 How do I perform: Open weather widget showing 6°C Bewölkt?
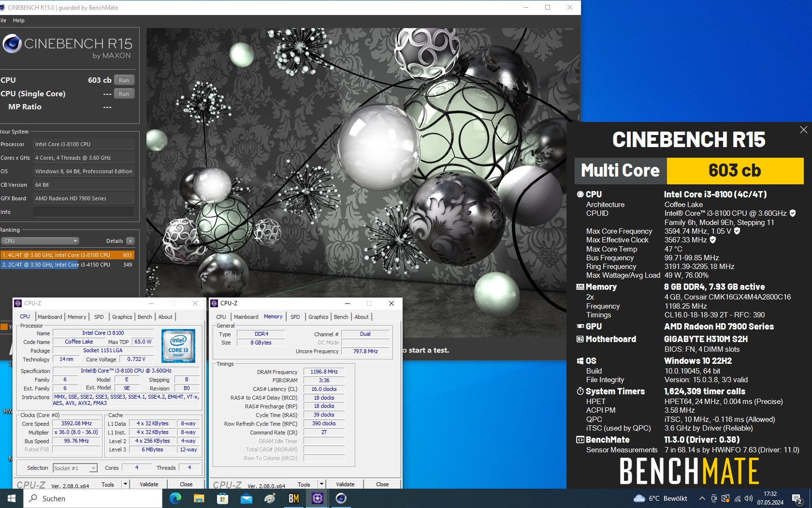coord(660,498)
